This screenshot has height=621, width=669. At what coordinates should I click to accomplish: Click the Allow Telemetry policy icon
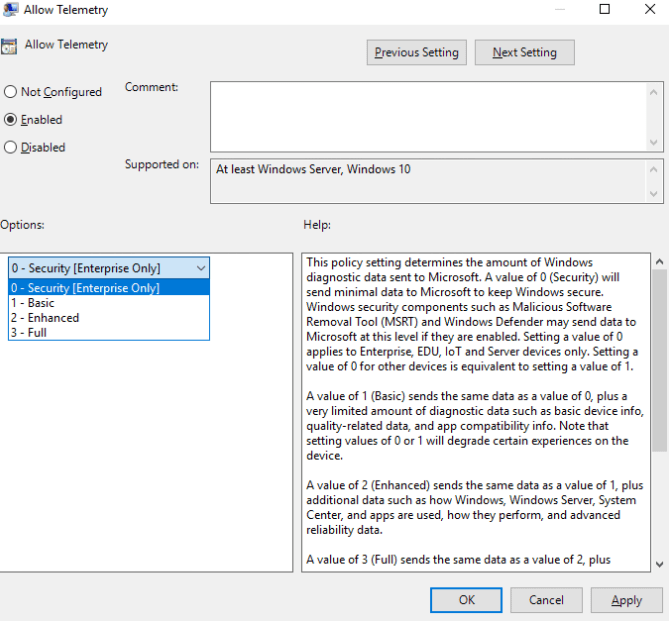(9, 45)
